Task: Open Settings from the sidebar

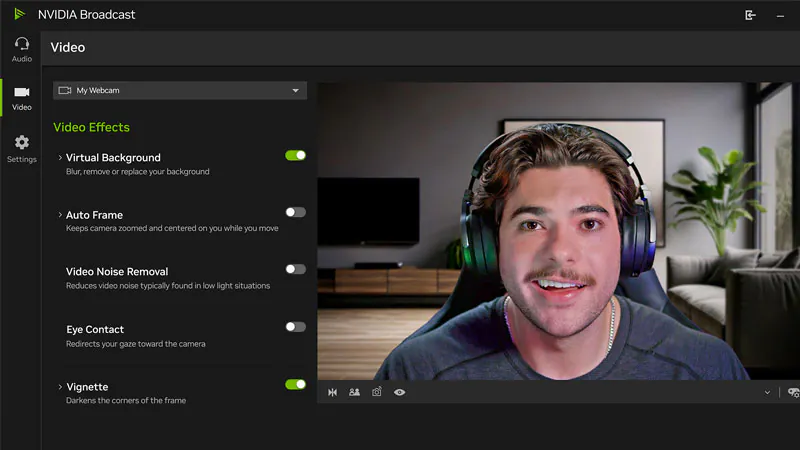Action: 21,149
